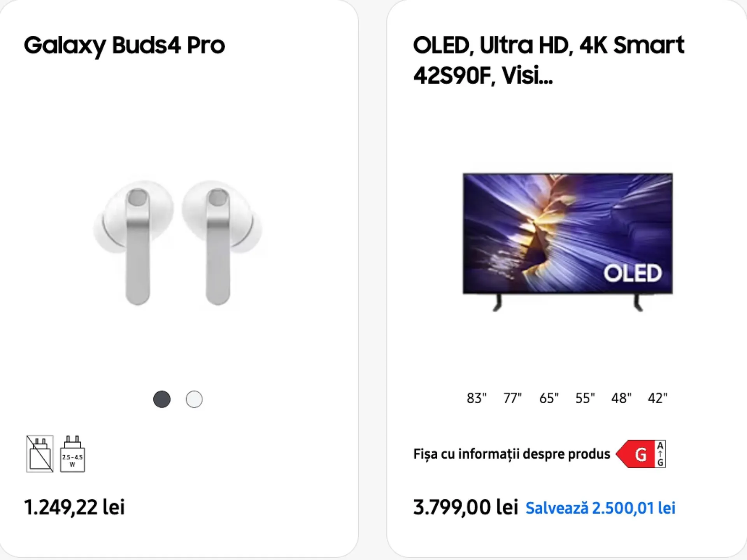
Task: Click the charger not included icon
Action: (40, 454)
